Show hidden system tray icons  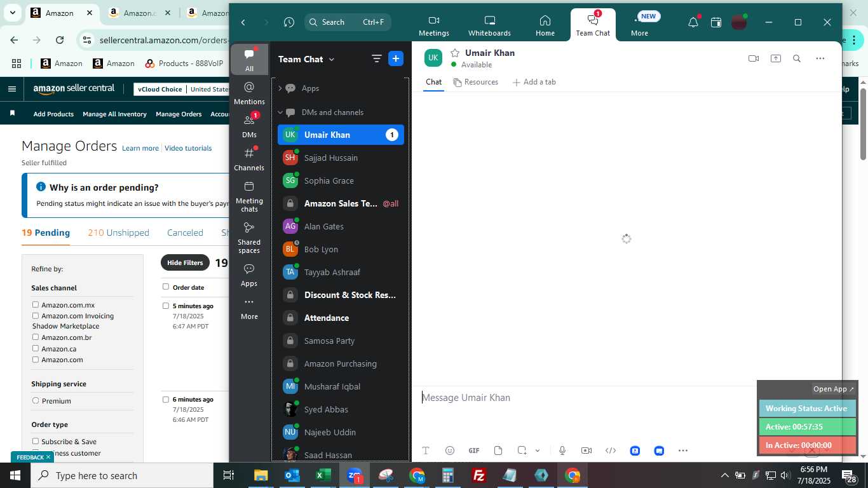pyautogui.click(x=724, y=475)
